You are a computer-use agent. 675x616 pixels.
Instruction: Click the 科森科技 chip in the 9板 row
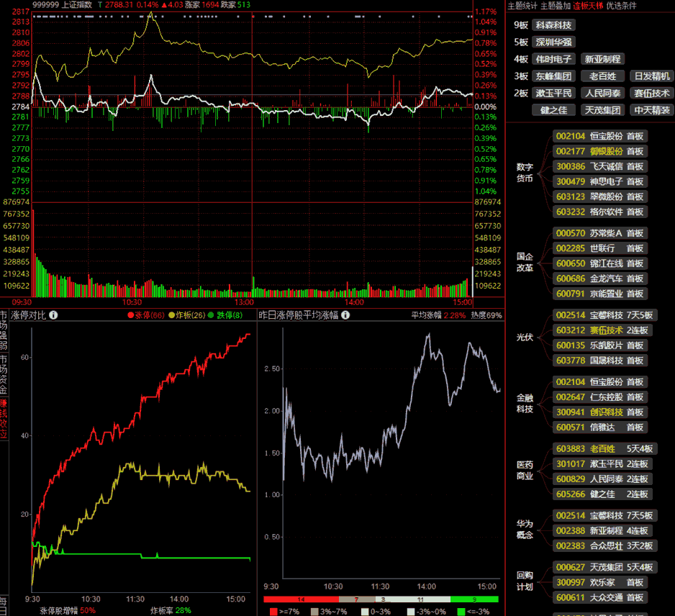[553, 25]
